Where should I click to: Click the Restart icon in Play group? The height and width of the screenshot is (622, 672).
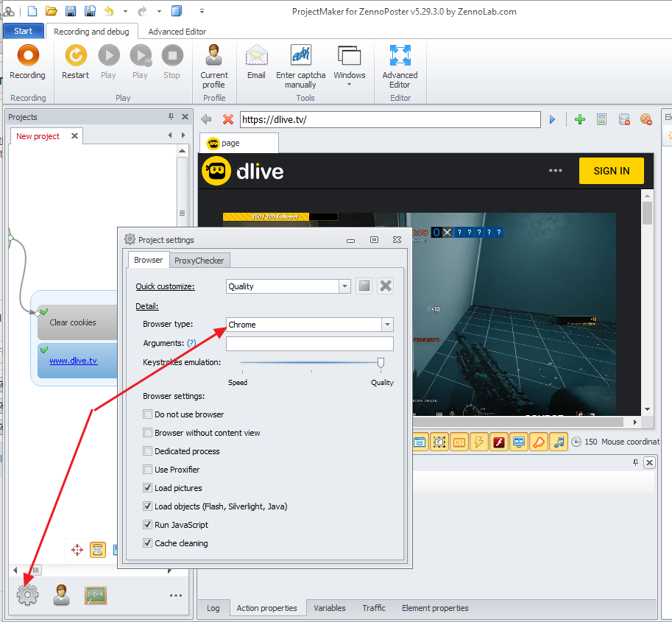click(x=75, y=62)
